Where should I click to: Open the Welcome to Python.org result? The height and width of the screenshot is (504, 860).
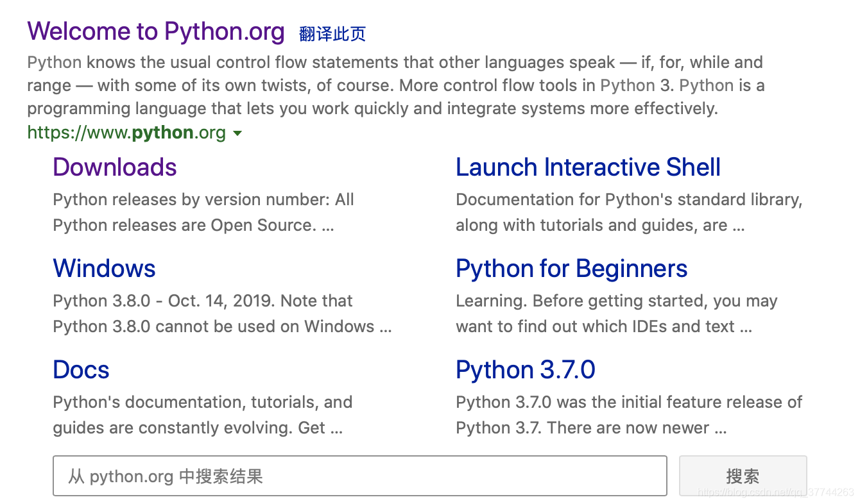point(156,31)
